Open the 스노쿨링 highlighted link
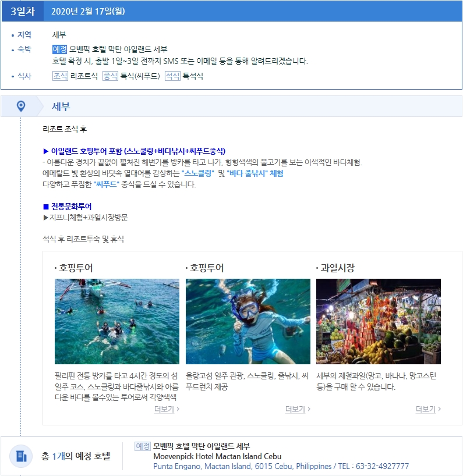 coord(198,173)
